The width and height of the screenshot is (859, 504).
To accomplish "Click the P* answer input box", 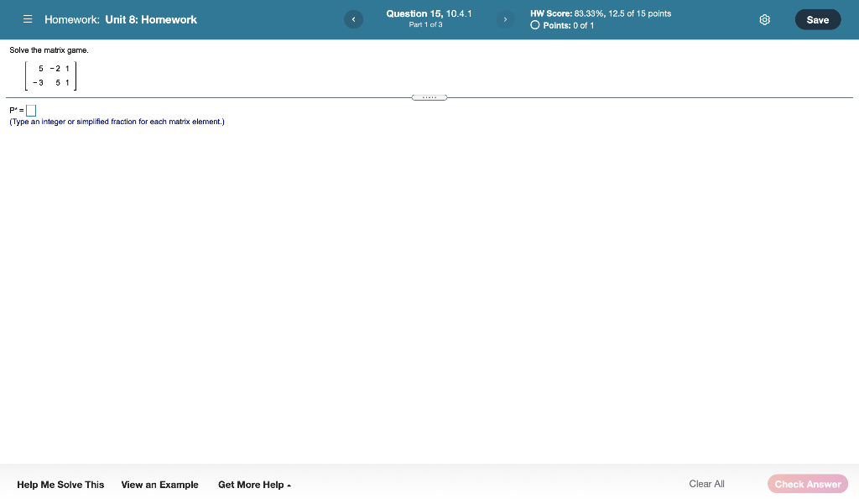I will point(31,111).
